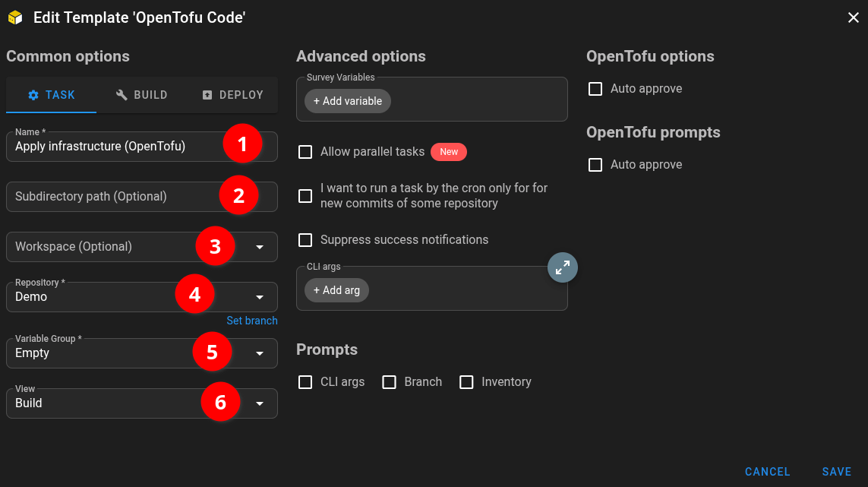868x487 pixels.
Task: Check the CLI args prompt checkbox
Action: tap(305, 382)
